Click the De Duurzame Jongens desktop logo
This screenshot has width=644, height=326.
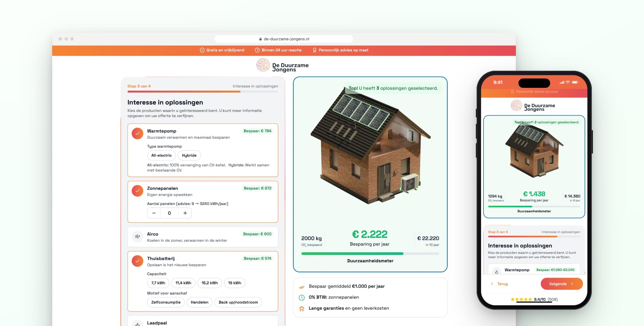[x=283, y=66]
